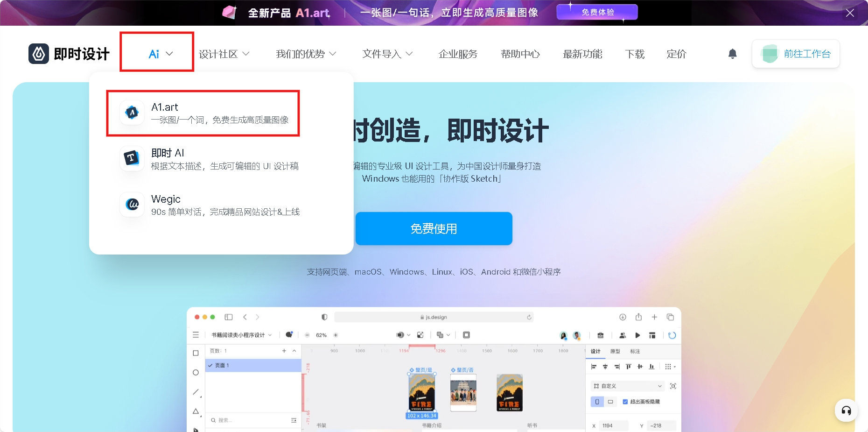Select 页面 1 in the pages list

253,365
